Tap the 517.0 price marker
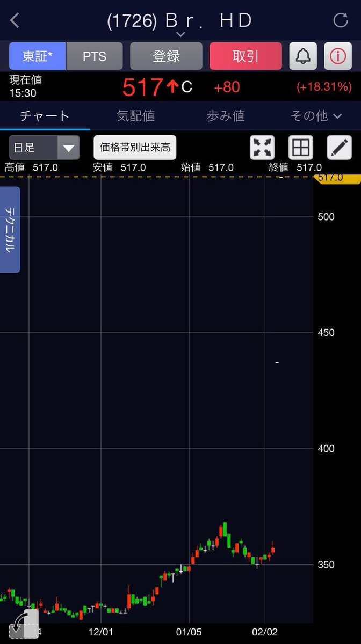 [337, 178]
